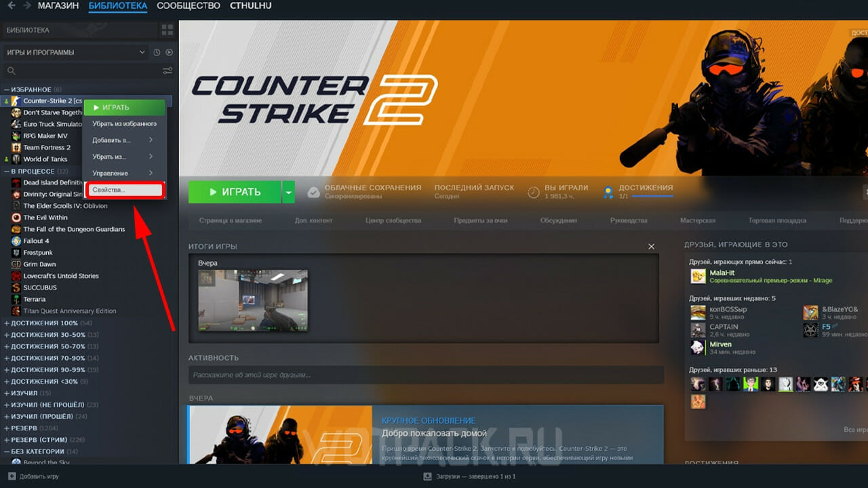Screen dimensions: 868x488
Task: Open Центр сообщества link
Action: pyautogui.click(x=393, y=220)
